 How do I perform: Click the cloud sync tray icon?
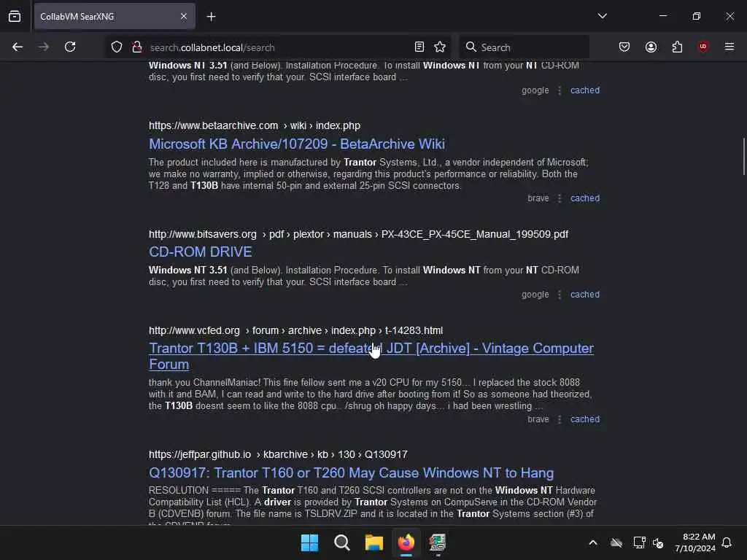[x=616, y=542]
